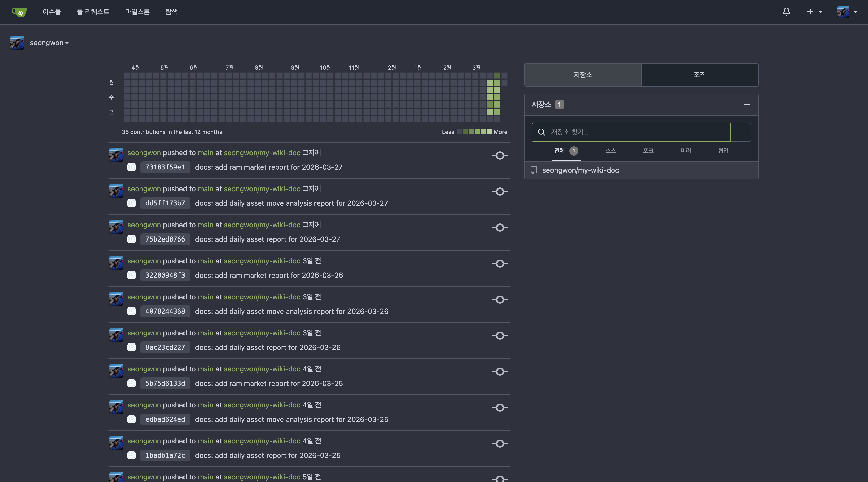
Task: Select the 소스 repository filter tab
Action: tap(610, 151)
